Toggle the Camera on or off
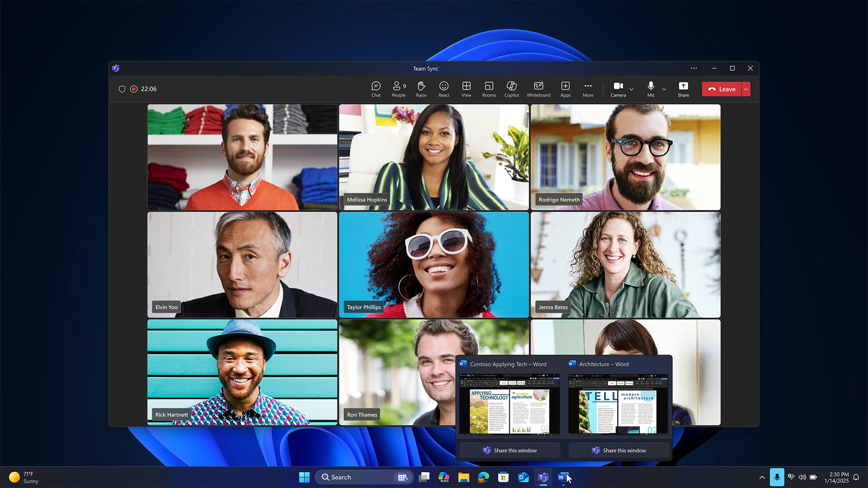This screenshot has width=868, height=488. (x=618, y=89)
